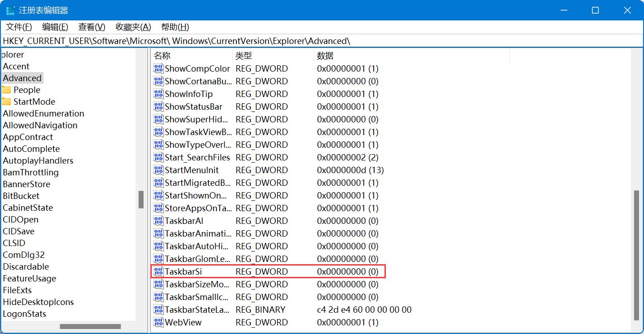Viewport: 644px width, 334px height.
Task: Click the TaskbarAnimati... value icon
Action: [x=158, y=233]
